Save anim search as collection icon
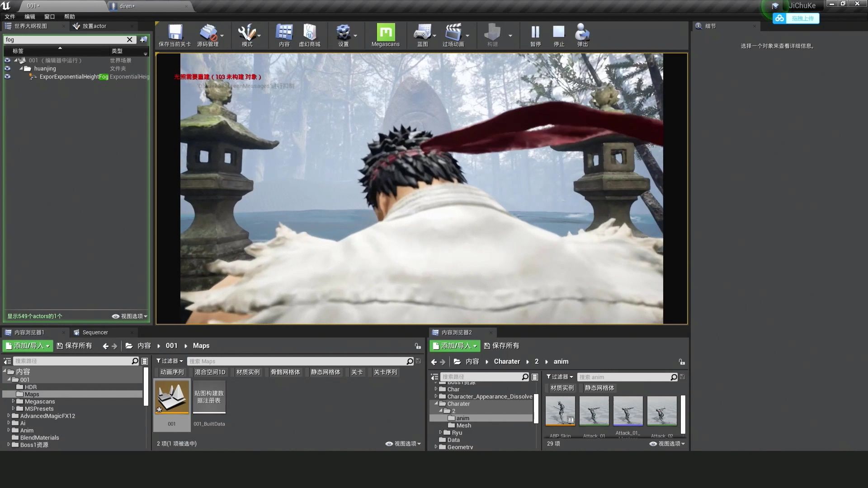This screenshot has height=488, width=868. [x=682, y=377]
